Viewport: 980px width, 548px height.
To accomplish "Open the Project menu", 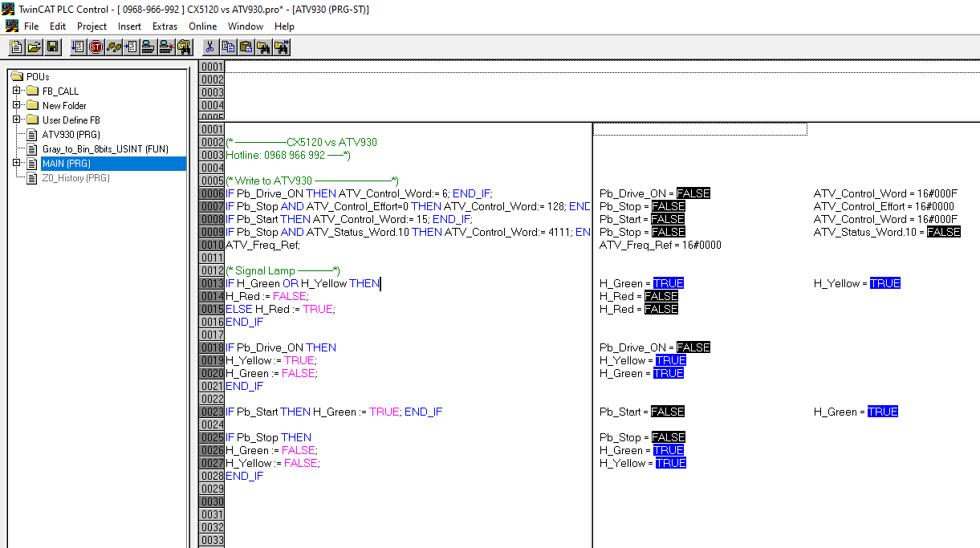I will point(91,26).
